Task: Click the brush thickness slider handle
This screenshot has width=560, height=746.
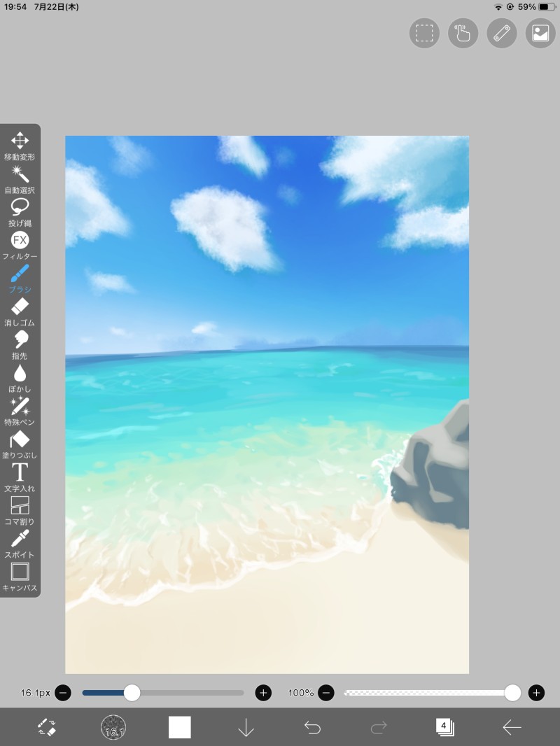Action: [132, 693]
